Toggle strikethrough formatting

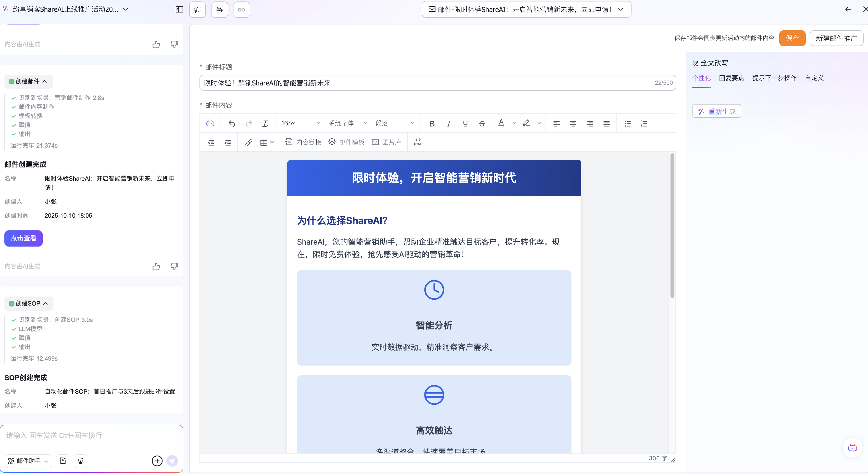coord(482,124)
